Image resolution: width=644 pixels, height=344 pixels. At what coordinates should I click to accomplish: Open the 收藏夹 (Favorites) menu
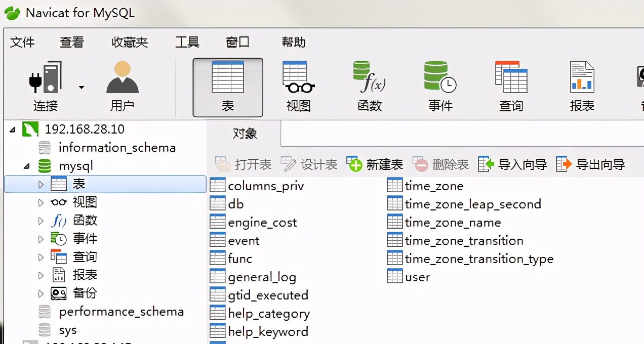pyautogui.click(x=130, y=42)
